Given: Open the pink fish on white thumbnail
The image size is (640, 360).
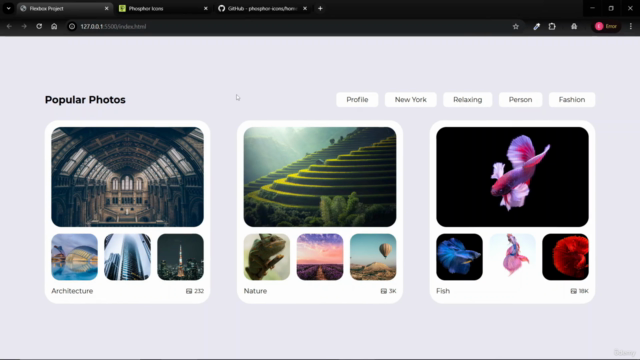Looking at the screenshot, I should pyautogui.click(x=512, y=257).
